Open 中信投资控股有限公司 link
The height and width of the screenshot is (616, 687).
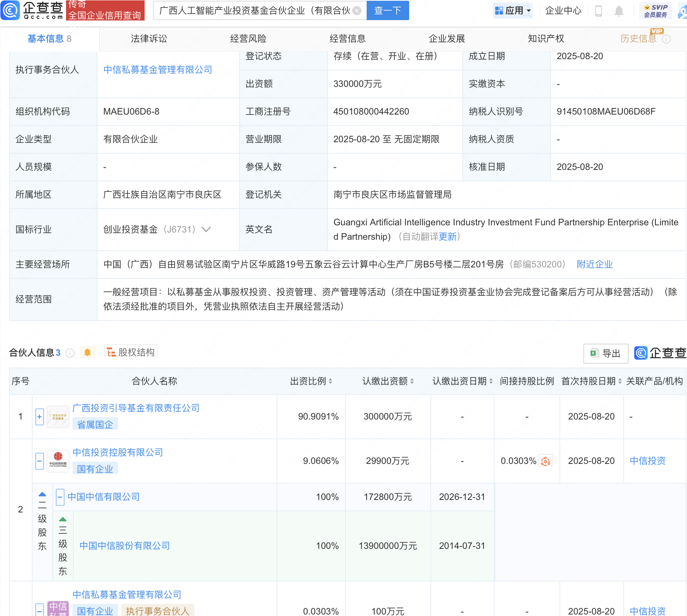tap(118, 453)
